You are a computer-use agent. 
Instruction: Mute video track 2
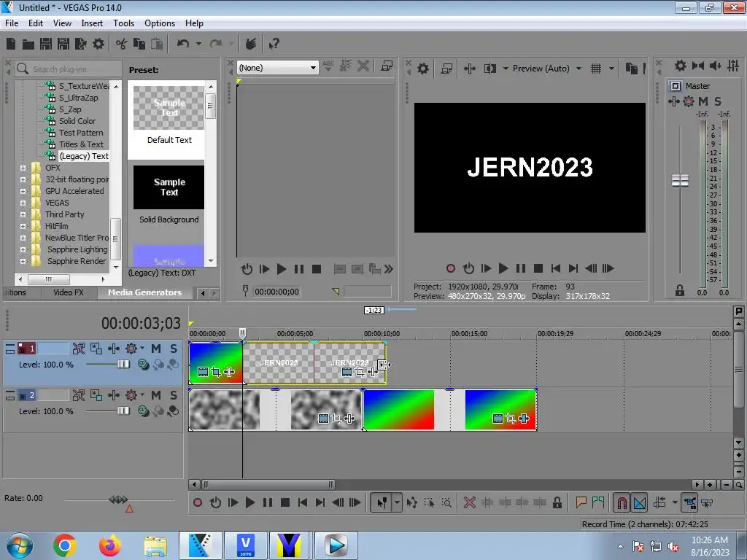tap(156, 395)
